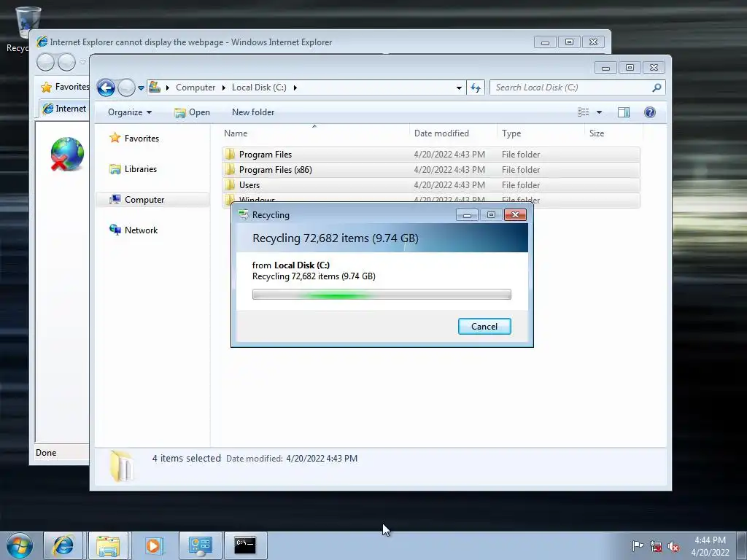Sort by the Name column
This screenshot has height=560, width=747.
click(314, 133)
